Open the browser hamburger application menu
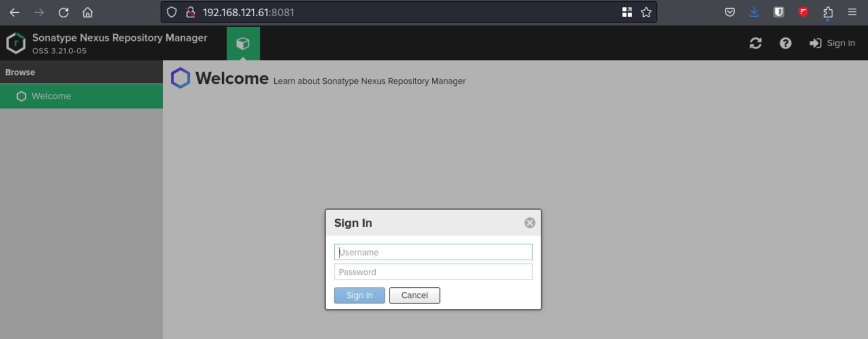This screenshot has width=868, height=339. [x=852, y=12]
